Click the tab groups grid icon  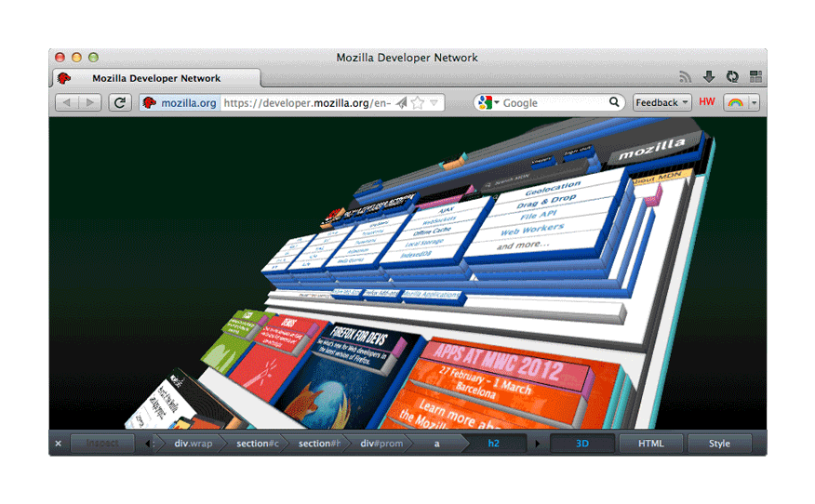(x=755, y=78)
